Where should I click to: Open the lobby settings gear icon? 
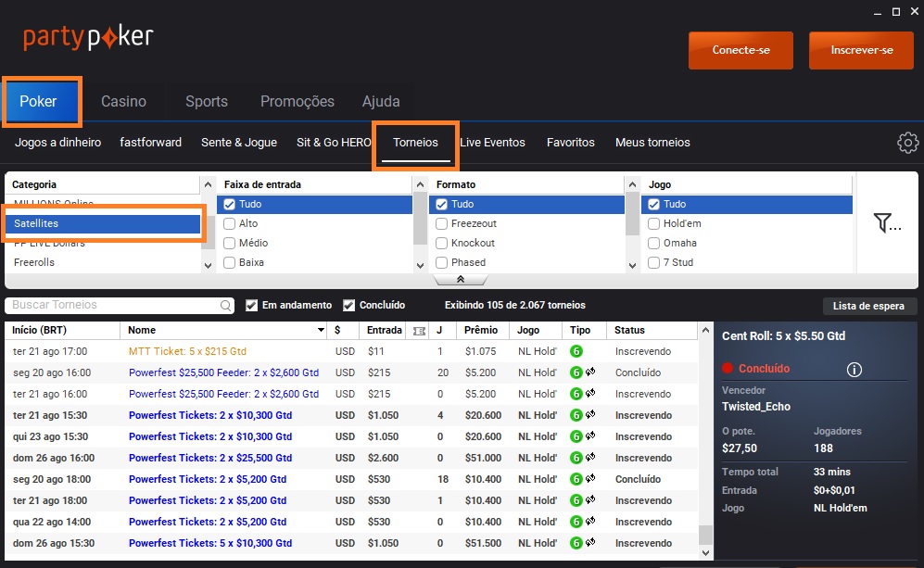pyautogui.click(x=907, y=143)
